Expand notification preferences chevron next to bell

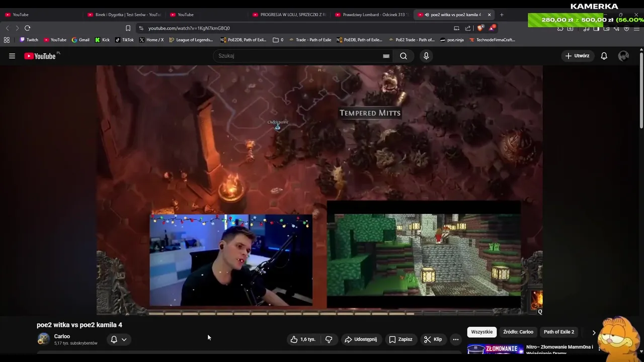124,339
